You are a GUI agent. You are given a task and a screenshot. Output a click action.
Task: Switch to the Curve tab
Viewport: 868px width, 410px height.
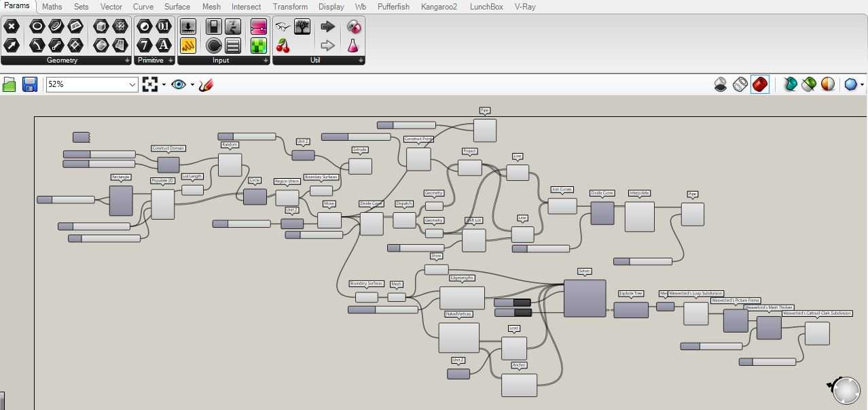[x=143, y=7]
